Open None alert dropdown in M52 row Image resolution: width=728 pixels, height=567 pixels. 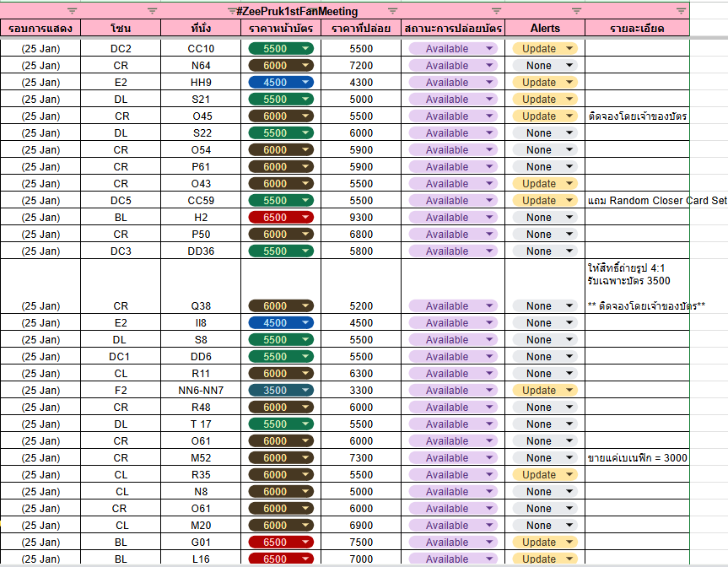[x=545, y=458]
